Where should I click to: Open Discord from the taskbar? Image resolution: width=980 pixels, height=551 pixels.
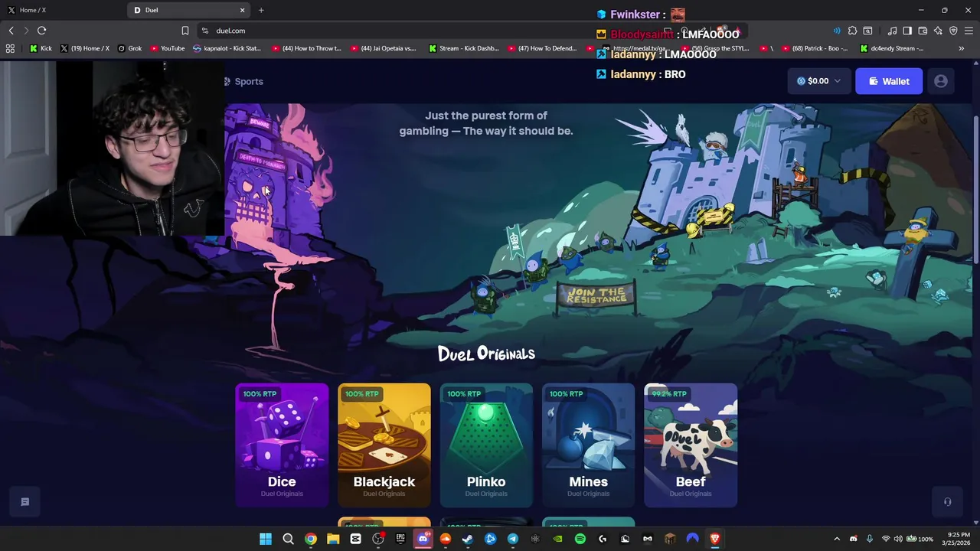point(423,539)
